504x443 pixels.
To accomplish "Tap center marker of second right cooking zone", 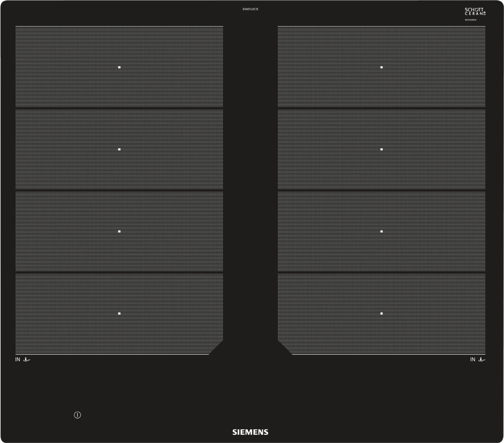I will [x=381, y=149].
